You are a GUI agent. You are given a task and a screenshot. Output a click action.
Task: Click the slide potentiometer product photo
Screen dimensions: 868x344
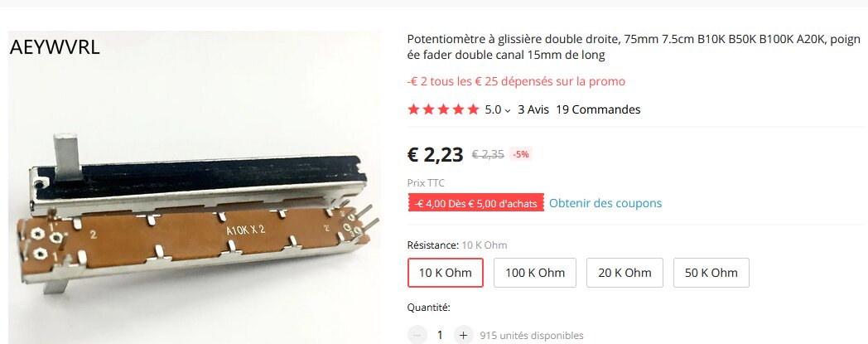[195, 187]
